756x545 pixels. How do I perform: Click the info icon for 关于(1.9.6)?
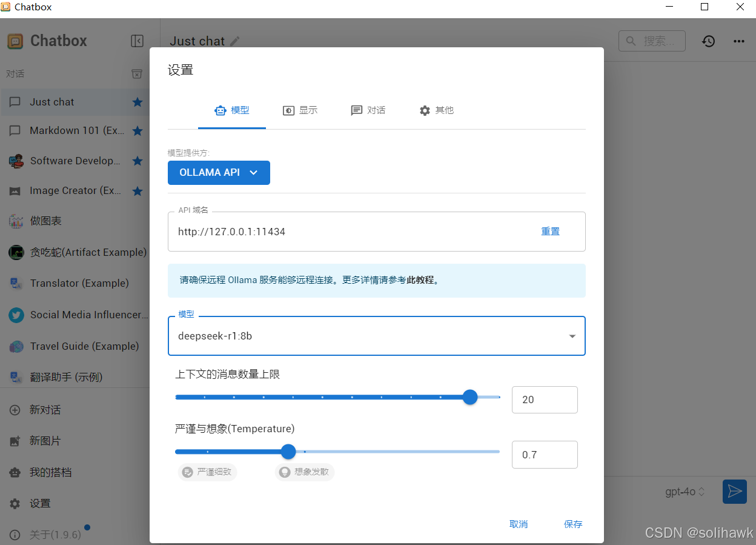coord(15,535)
